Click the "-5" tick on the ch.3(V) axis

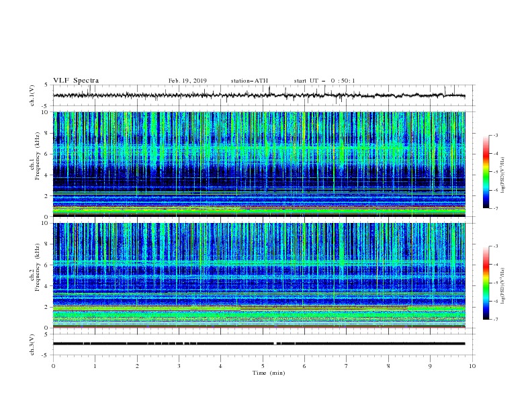click(46, 355)
